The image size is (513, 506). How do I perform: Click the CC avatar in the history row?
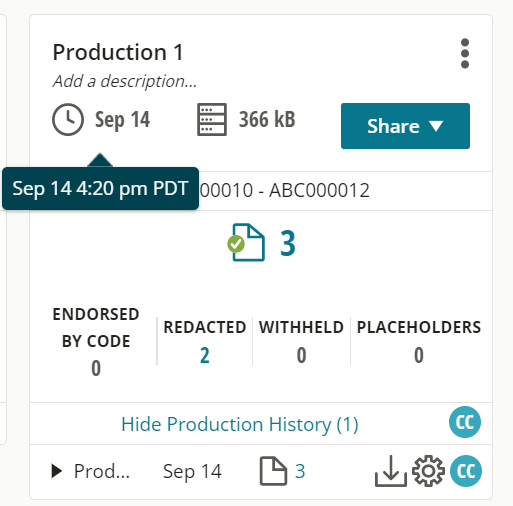pos(466,471)
